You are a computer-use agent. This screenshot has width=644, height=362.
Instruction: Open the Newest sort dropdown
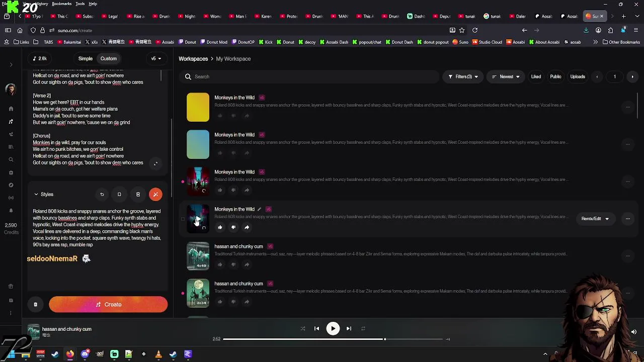click(506, 77)
